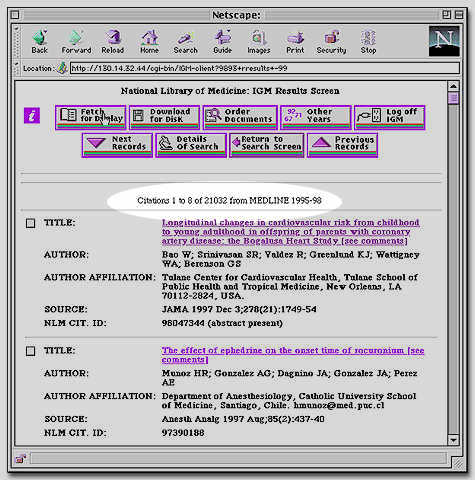Viewport: 475px width, 480px height.
Task: Click the heading 'National Library of Medicine: IGM Results Screen'
Action: [x=230, y=91]
